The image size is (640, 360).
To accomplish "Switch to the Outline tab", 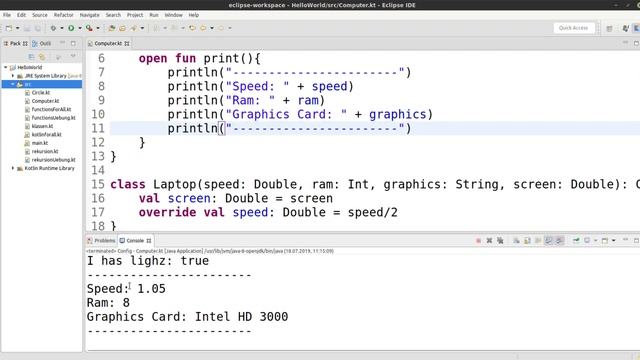I will tap(42, 43).
